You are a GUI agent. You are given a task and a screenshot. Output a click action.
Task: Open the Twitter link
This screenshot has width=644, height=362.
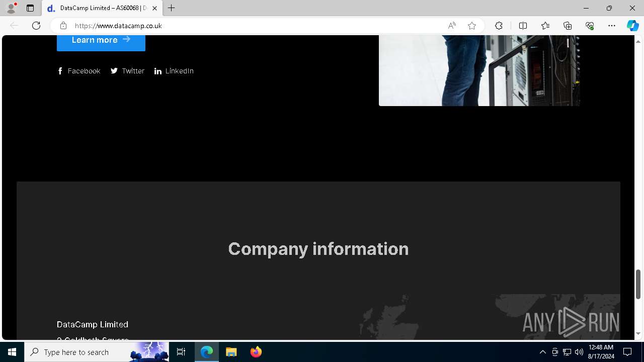click(127, 71)
